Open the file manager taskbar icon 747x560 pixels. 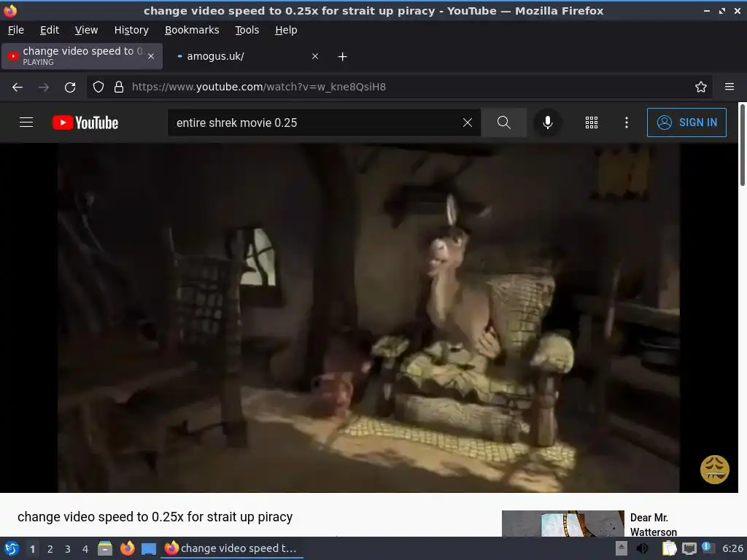105,548
